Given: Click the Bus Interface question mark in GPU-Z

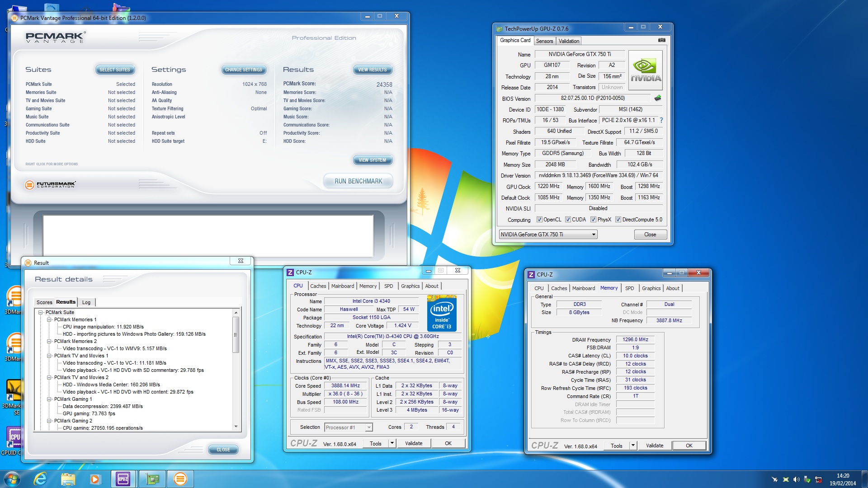Looking at the screenshot, I should pos(661,120).
